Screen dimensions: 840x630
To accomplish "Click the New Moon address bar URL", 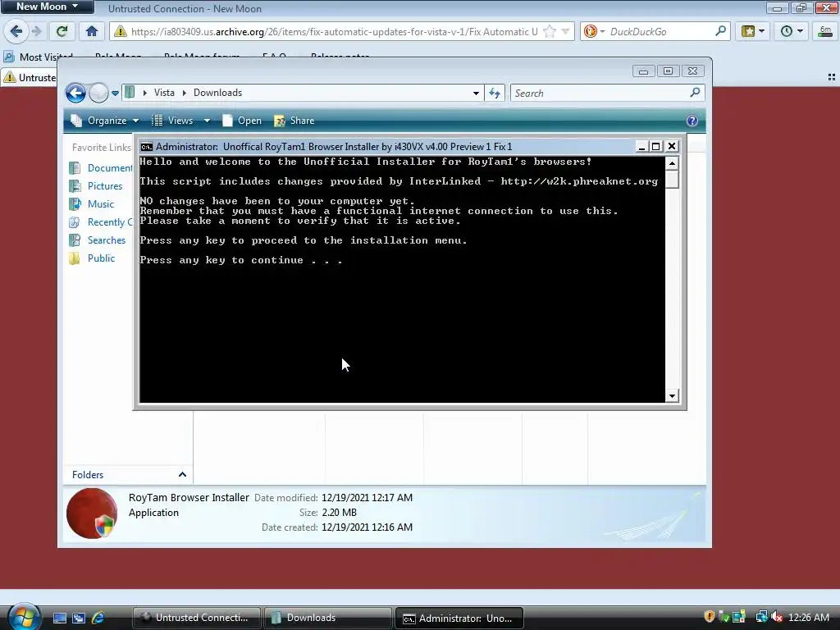I will pos(334,32).
